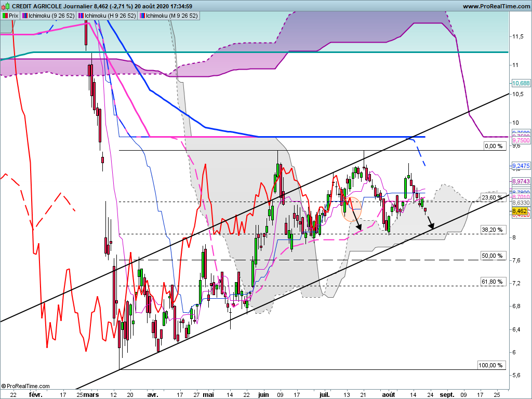The width and height of the screenshot is (532, 399).
Task: Click the yellow 8,462 current price label
Action: click(520, 211)
